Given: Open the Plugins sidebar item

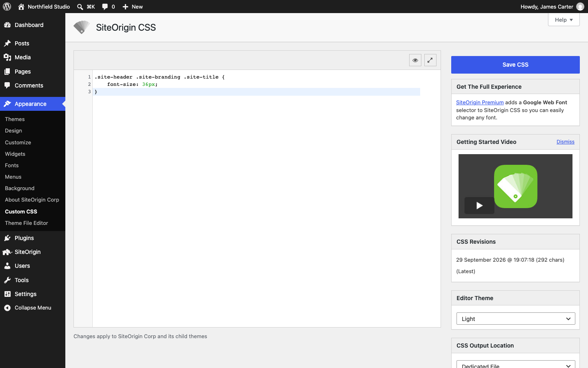Looking at the screenshot, I should tap(33, 238).
